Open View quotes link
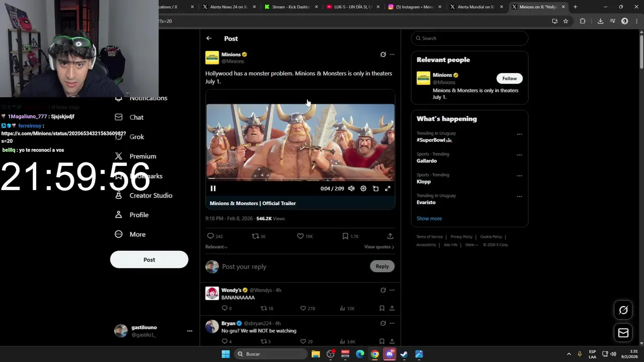Screen dimensions: 644x362 (x=379, y=247)
